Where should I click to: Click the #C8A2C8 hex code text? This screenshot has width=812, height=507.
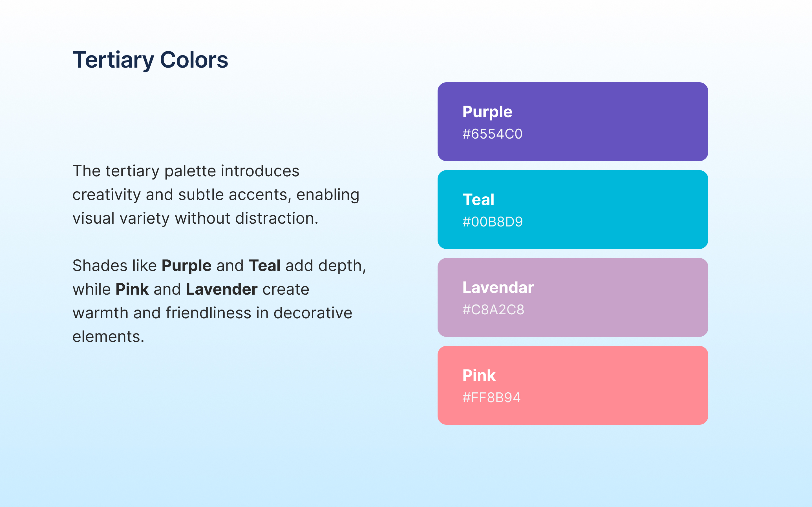[x=493, y=310]
